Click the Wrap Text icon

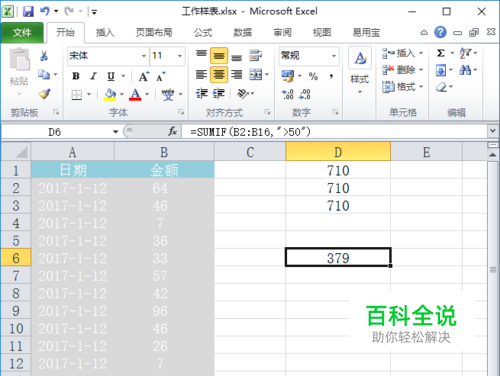click(256, 55)
